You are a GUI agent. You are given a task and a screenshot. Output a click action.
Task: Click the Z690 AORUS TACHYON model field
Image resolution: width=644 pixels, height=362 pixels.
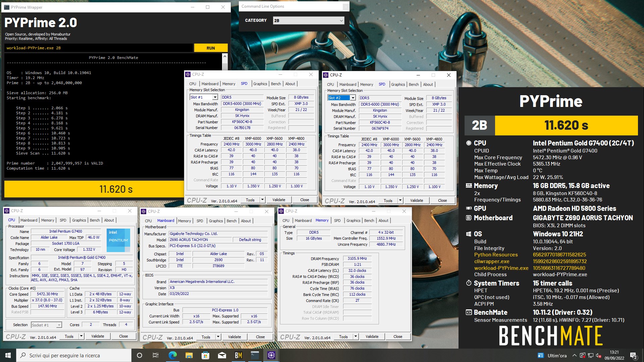point(200,240)
